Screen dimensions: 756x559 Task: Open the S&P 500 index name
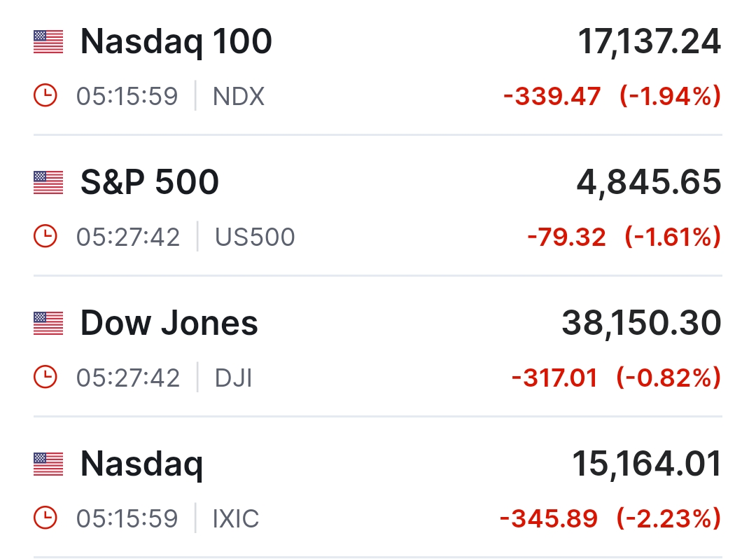pyautogui.click(x=150, y=183)
